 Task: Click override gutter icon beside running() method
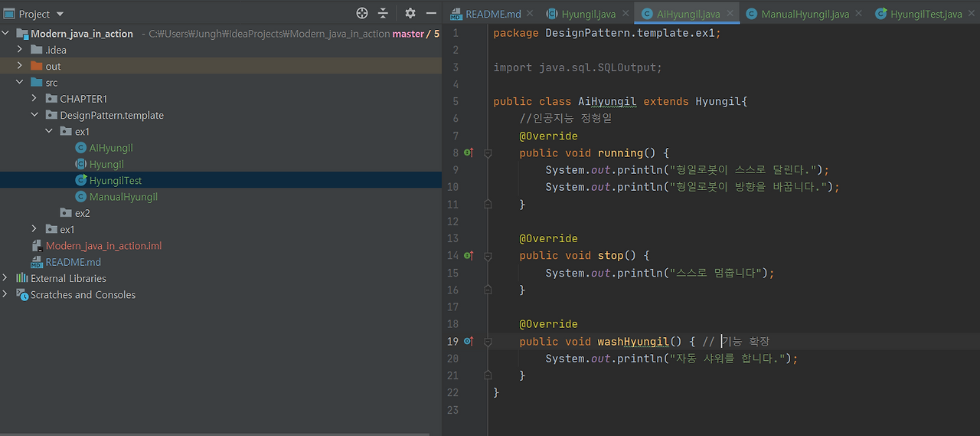(x=469, y=153)
